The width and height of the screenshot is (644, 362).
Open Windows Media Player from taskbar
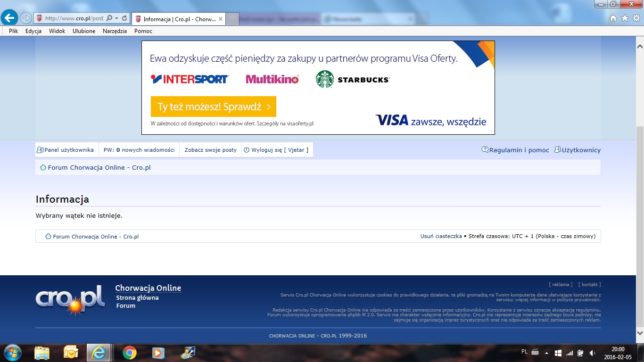(158, 353)
